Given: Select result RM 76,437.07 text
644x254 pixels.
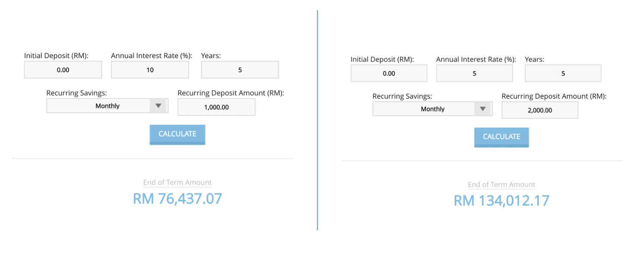Looking at the screenshot, I should (x=178, y=198).
